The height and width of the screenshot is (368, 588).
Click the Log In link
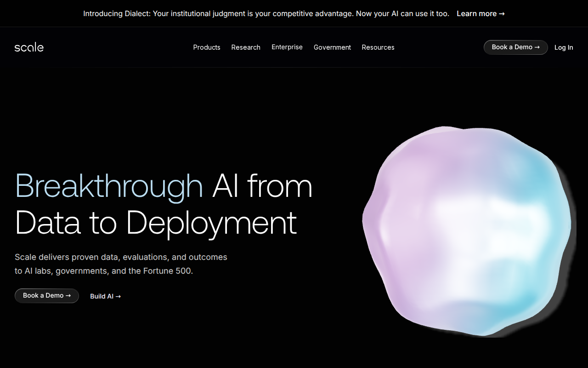pos(564,47)
